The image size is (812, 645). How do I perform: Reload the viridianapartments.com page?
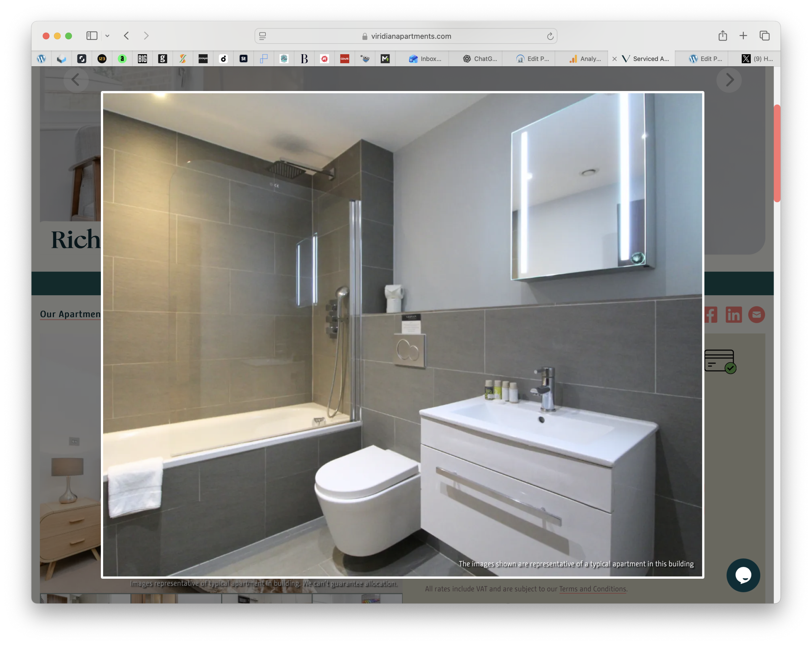pyautogui.click(x=550, y=36)
